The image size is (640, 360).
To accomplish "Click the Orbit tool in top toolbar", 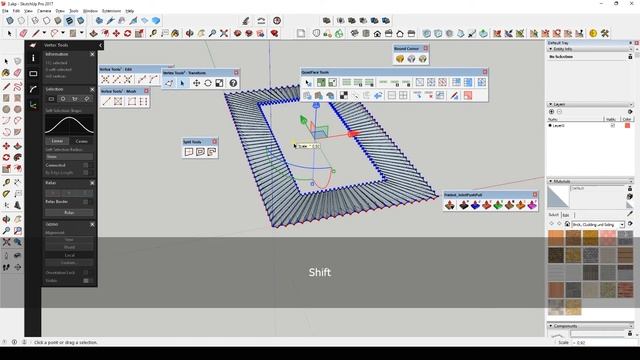I will [x=189, y=33].
